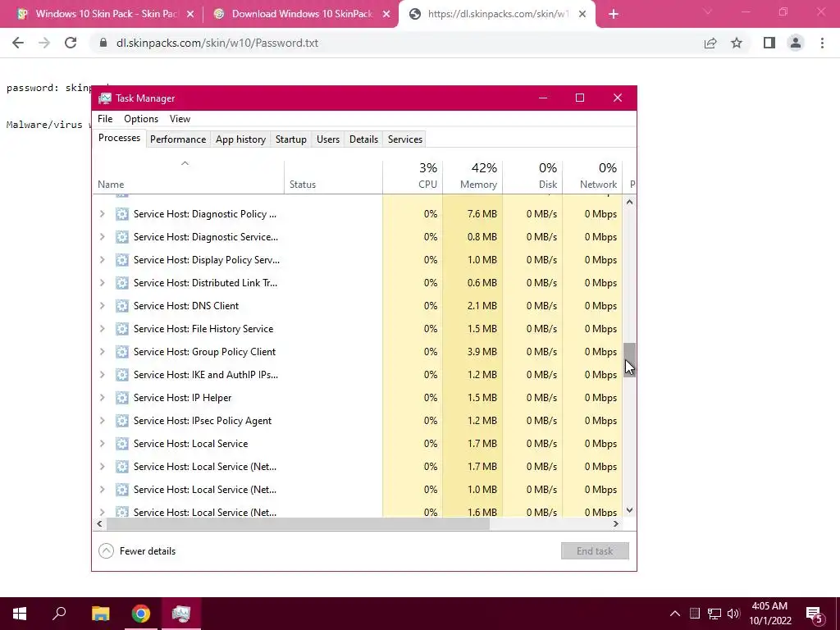This screenshot has height=630, width=840.
Task: Expand Service Host: Group Policy Client row
Action: 102,352
